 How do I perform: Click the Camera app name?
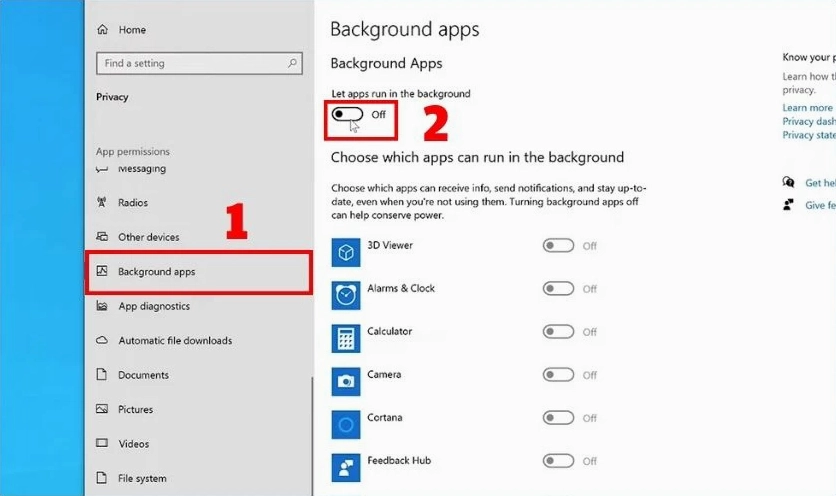tap(384, 374)
